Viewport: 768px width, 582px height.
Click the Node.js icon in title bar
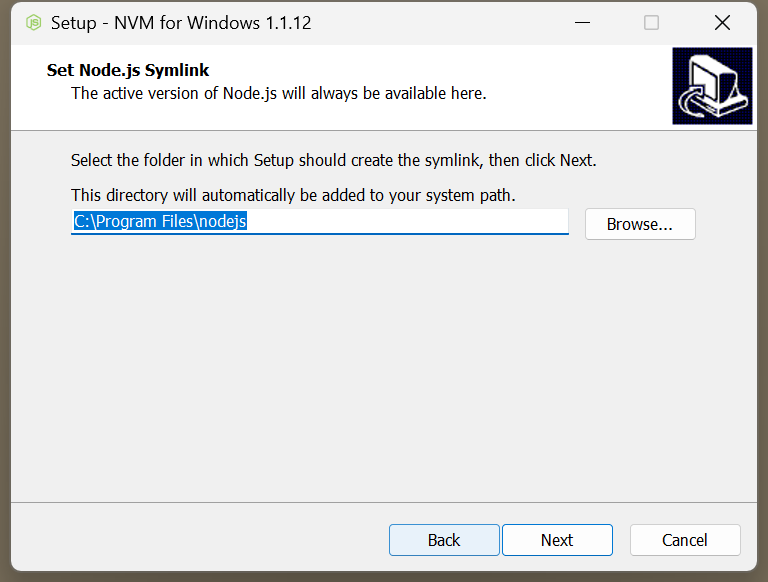pyautogui.click(x=34, y=23)
